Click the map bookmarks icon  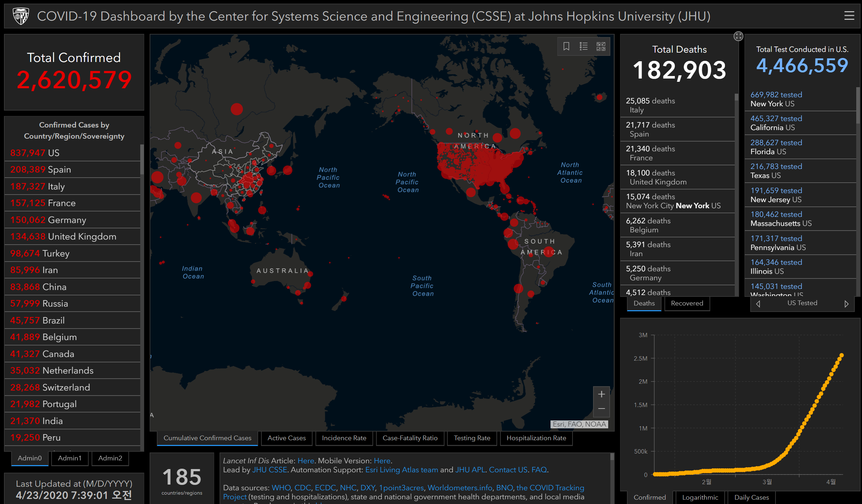pyautogui.click(x=566, y=46)
